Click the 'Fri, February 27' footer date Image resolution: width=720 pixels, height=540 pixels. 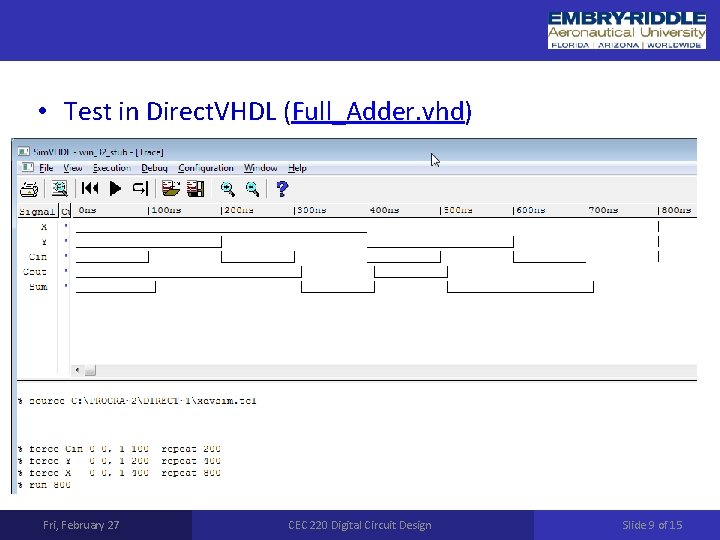(x=81, y=525)
